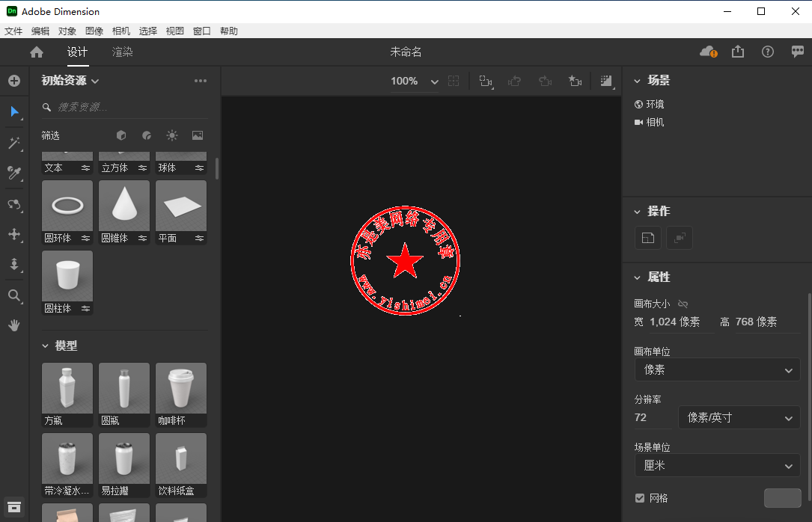Open the 帮助 menu

click(229, 31)
